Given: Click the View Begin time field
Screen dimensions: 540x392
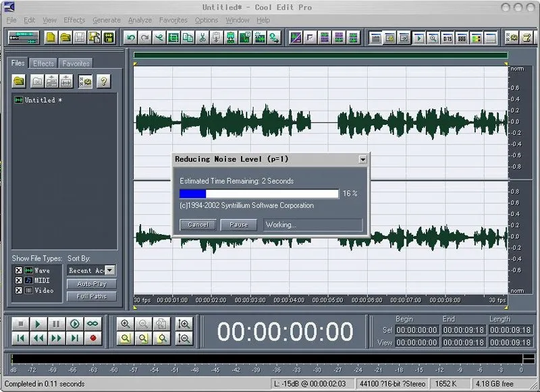Looking at the screenshot, I should (x=416, y=343).
